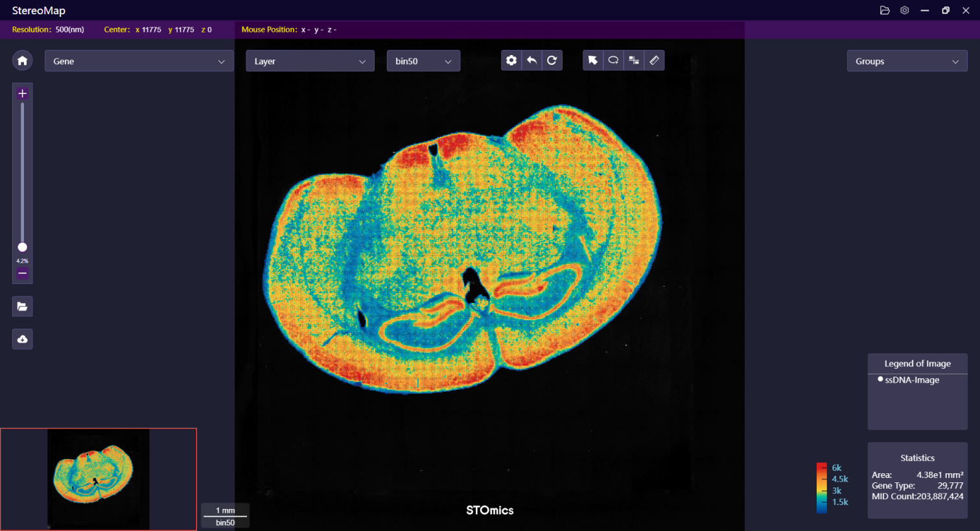This screenshot has height=531, width=980.
Task: Activate the lasso selection tool
Action: (613, 60)
